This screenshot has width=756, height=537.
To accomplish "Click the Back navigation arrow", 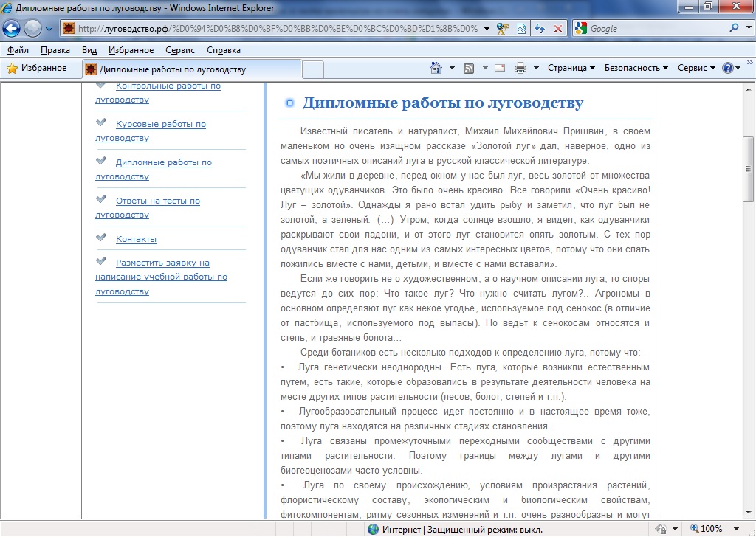I will (x=11, y=29).
